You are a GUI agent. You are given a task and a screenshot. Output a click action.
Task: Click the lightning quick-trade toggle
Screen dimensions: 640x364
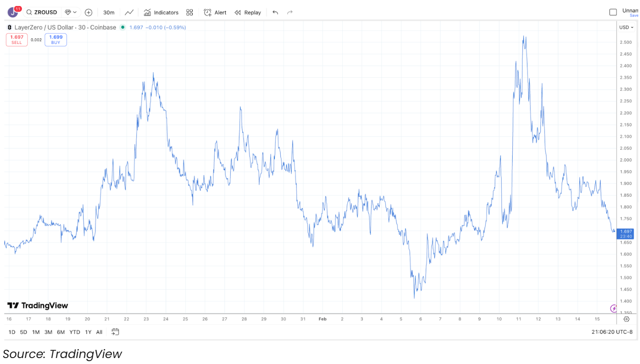(614, 308)
